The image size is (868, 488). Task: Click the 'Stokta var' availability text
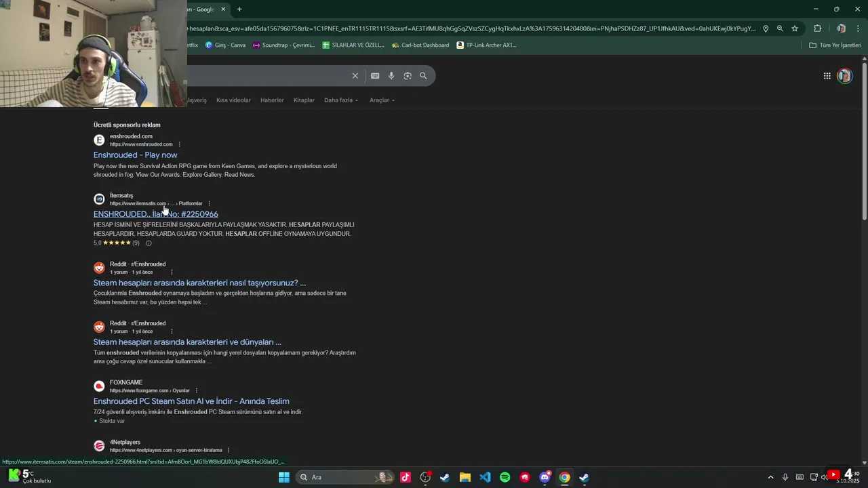point(112,421)
